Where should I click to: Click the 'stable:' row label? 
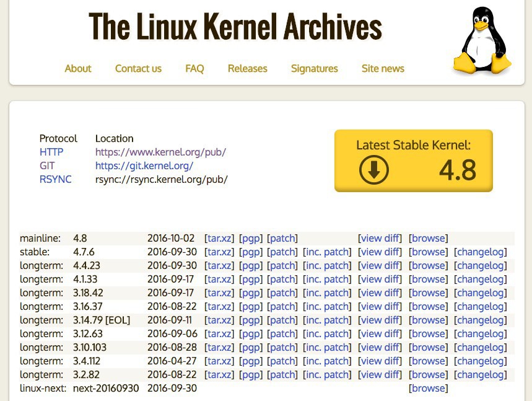click(x=35, y=252)
